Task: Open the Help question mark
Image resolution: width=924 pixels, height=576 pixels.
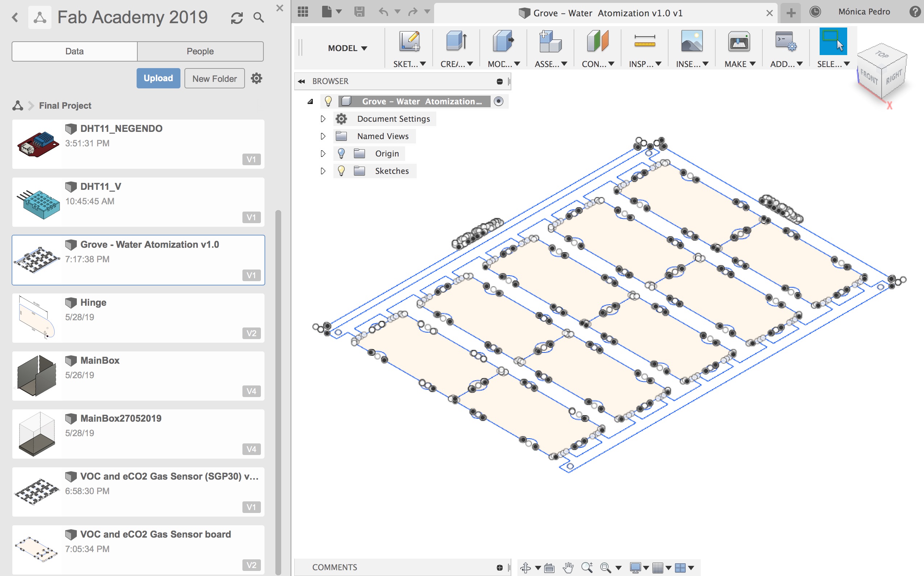Action: pyautogui.click(x=915, y=12)
